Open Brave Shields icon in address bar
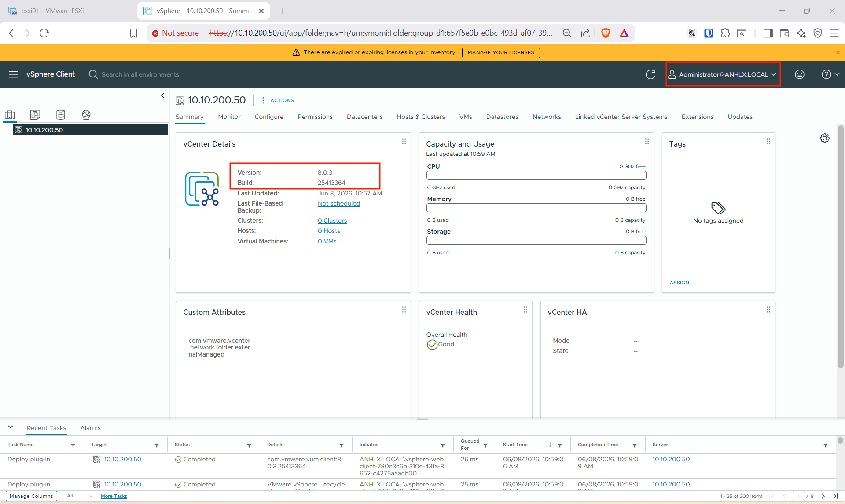This screenshot has width=845, height=504. click(606, 33)
